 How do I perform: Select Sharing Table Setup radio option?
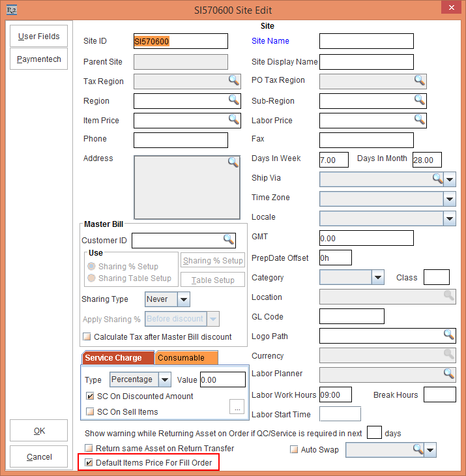pos(91,278)
